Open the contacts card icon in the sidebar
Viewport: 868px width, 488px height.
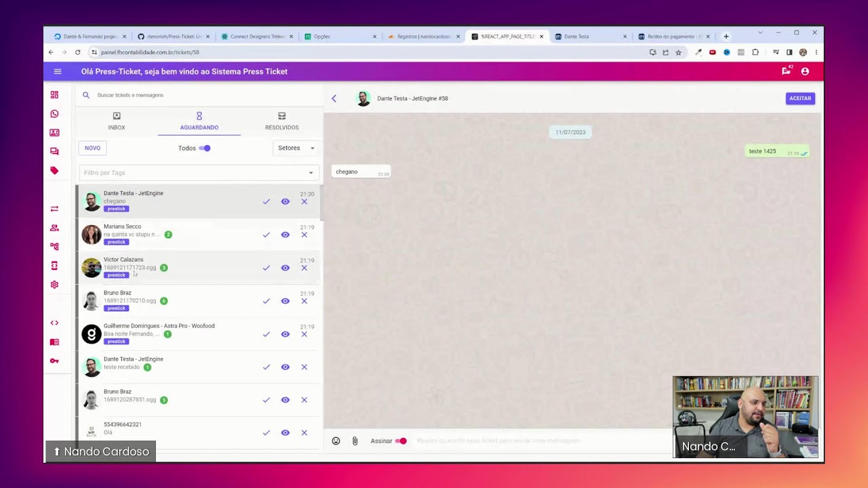point(54,133)
